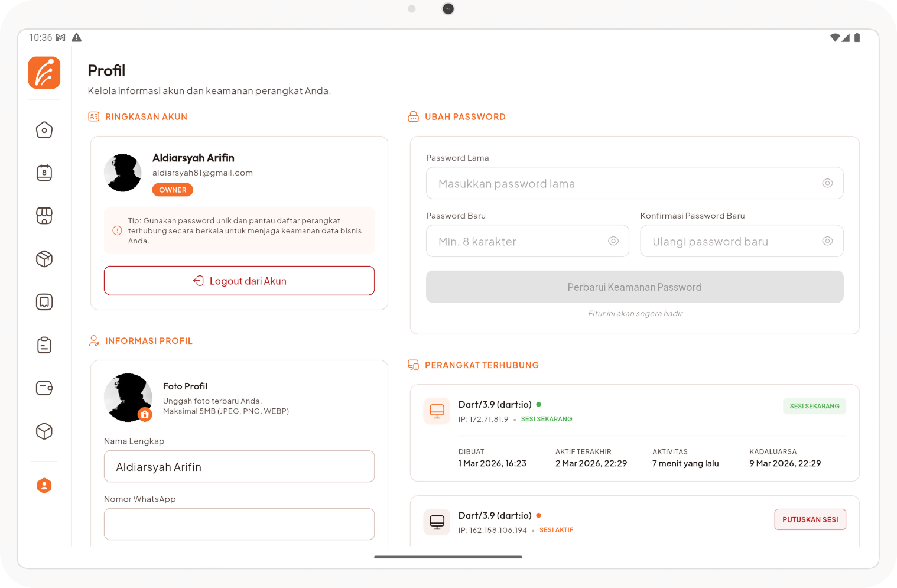Viewport: 897px width, 588px height.
Task: Open the home icon in sidebar
Action: click(x=44, y=130)
